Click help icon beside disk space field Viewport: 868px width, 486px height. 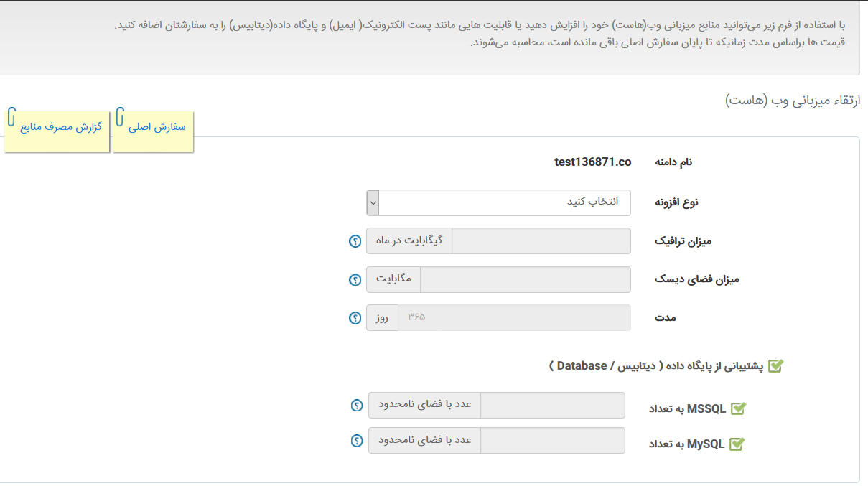355,279
